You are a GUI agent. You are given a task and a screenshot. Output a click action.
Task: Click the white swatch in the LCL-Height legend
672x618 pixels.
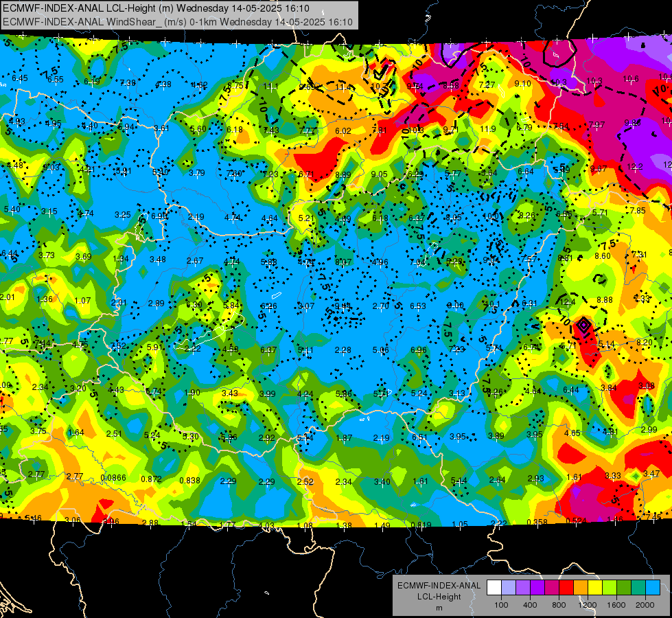coord(494,588)
